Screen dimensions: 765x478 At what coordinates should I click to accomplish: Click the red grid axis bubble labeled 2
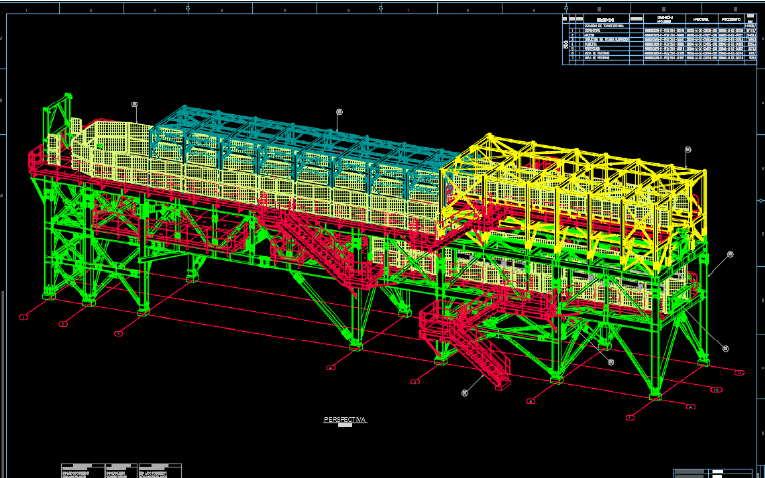pyautogui.click(x=63, y=324)
